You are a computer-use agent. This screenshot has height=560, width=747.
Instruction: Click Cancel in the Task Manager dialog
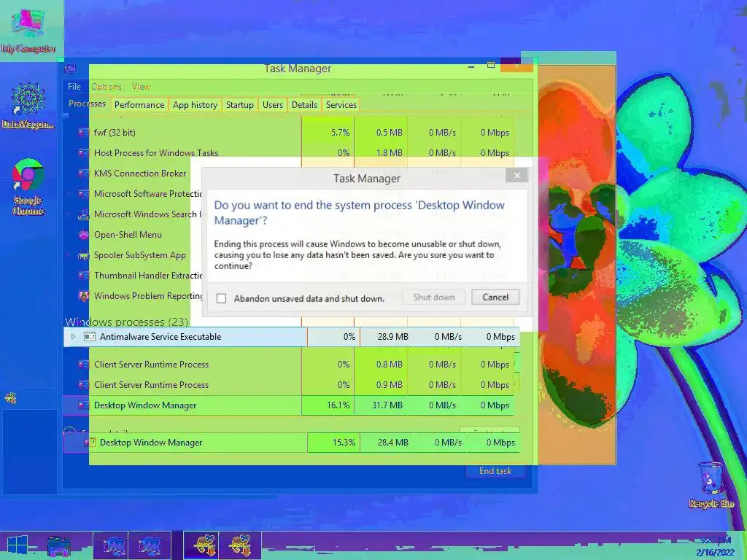(495, 297)
